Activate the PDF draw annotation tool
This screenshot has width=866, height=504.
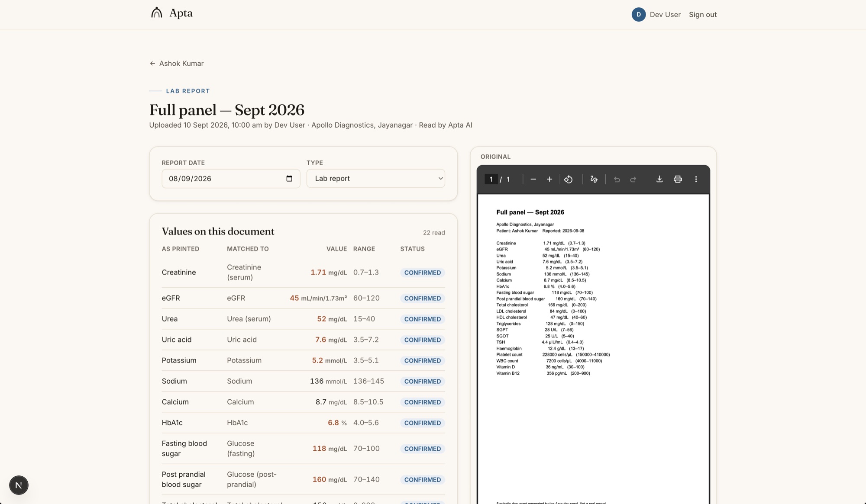click(594, 179)
